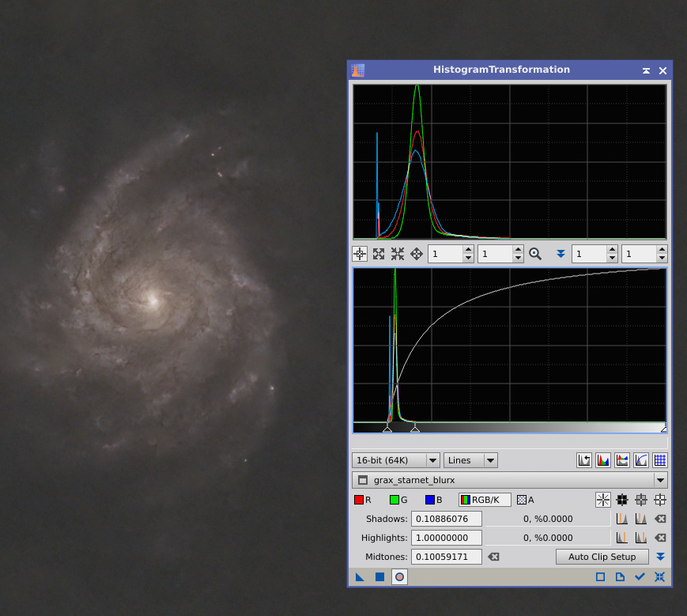Select the red R channel
The width and height of the screenshot is (687, 616).
tap(363, 500)
